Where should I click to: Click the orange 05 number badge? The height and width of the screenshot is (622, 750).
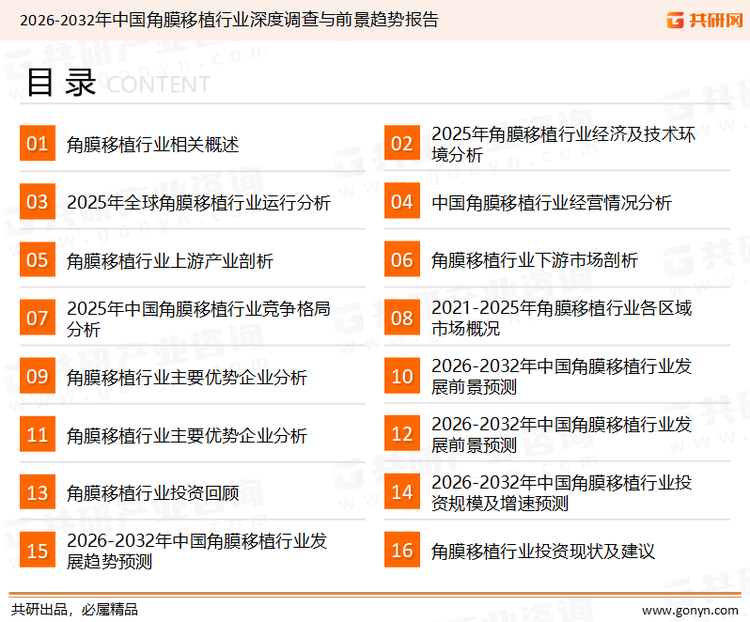[37, 260]
